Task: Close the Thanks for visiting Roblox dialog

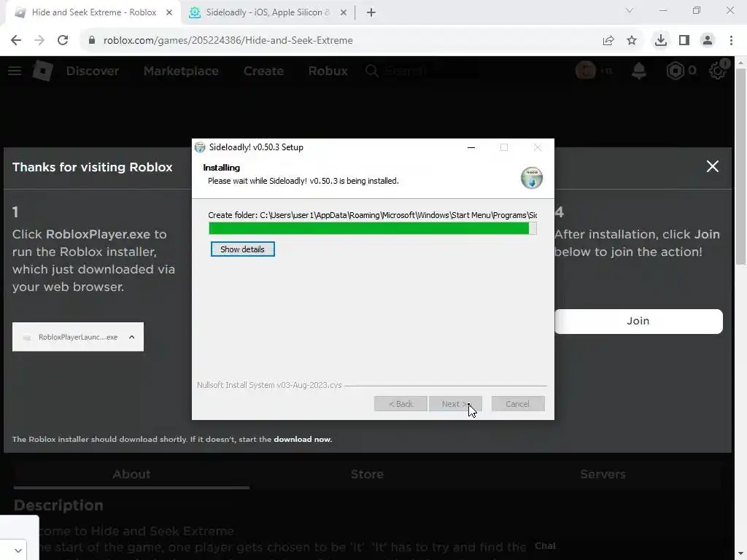Action: pyautogui.click(x=713, y=166)
